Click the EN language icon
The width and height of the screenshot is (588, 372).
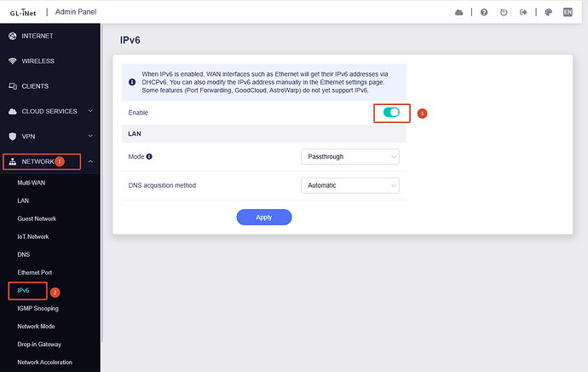coord(568,13)
